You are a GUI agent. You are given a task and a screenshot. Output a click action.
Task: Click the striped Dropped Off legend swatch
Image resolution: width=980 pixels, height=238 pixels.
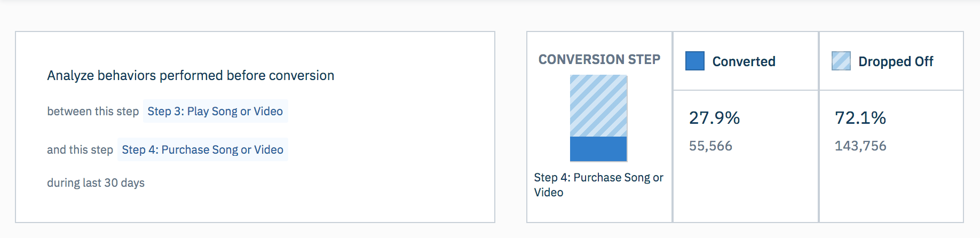[x=841, y=61]
